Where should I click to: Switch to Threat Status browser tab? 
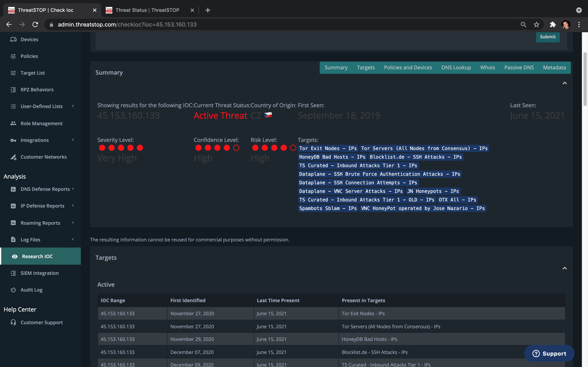(x=147, y=10)
